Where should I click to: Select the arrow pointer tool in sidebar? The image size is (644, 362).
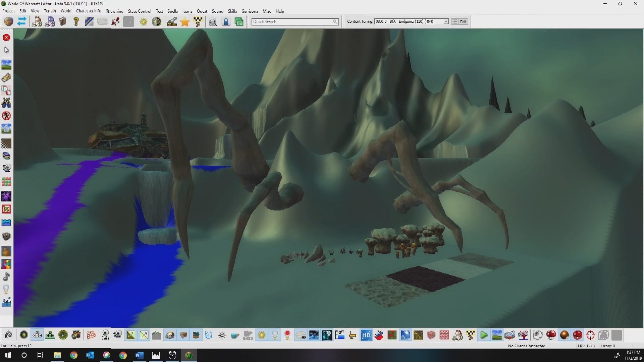[x=6, y=50]
